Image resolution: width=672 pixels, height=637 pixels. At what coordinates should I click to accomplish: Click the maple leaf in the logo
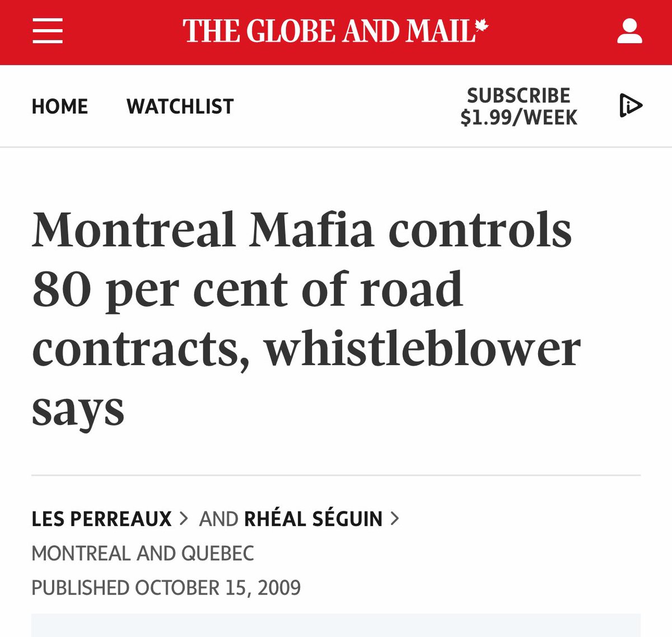pyautogui.click(x=481, y=26)
